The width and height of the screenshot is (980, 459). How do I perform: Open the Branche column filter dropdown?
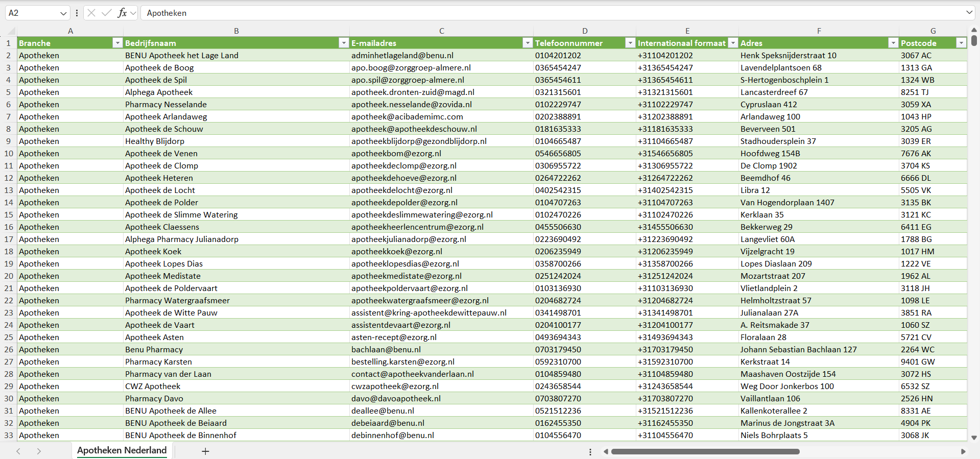(x=117, y=43)
